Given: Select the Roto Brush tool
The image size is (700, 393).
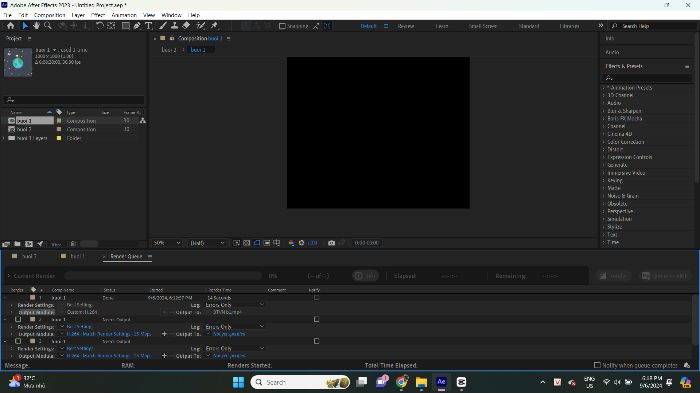Looking at the screenshot, I should point(201,26).
